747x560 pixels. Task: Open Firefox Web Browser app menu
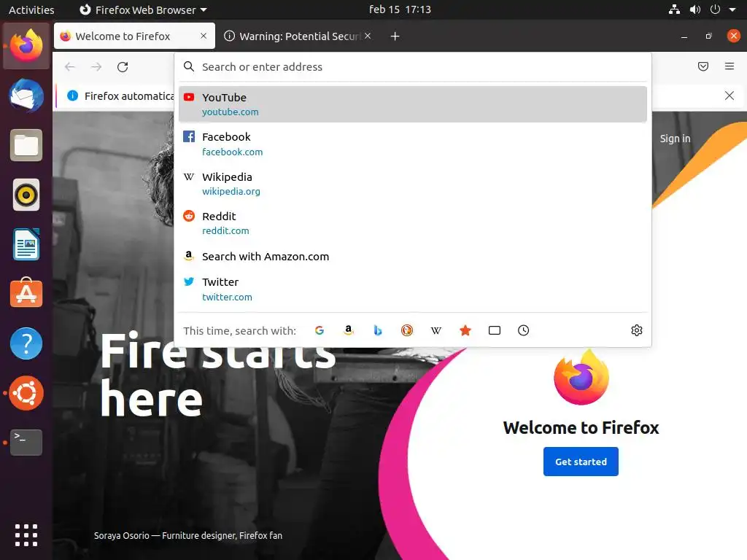143,9
